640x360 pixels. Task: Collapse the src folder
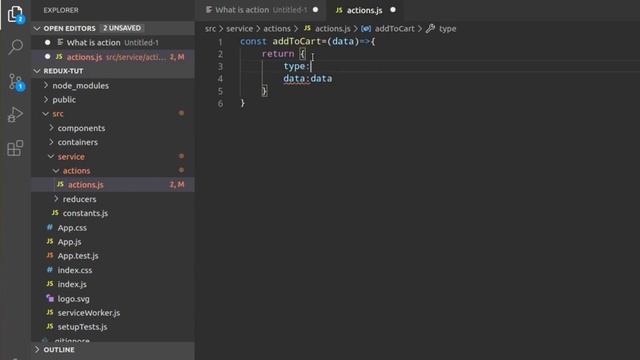tap(46, 114)
